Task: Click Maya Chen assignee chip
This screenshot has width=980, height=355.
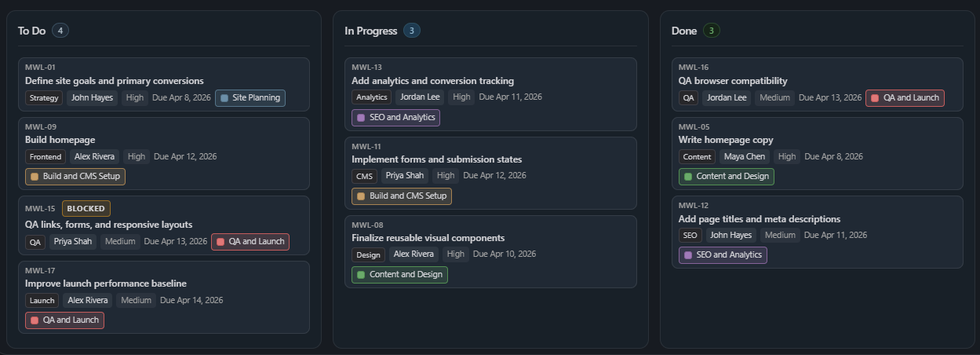Action: click(744, 157)
